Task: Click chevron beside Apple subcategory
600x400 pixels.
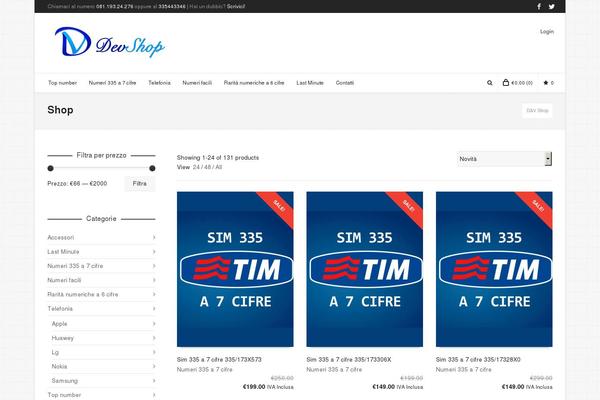Action: (x=154, y=324)
